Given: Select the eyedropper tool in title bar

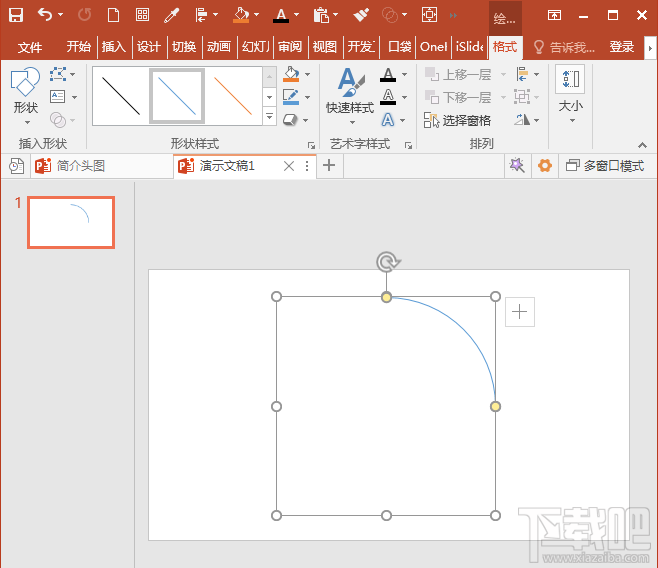Looking at the screenshot, I should [171, 15].
